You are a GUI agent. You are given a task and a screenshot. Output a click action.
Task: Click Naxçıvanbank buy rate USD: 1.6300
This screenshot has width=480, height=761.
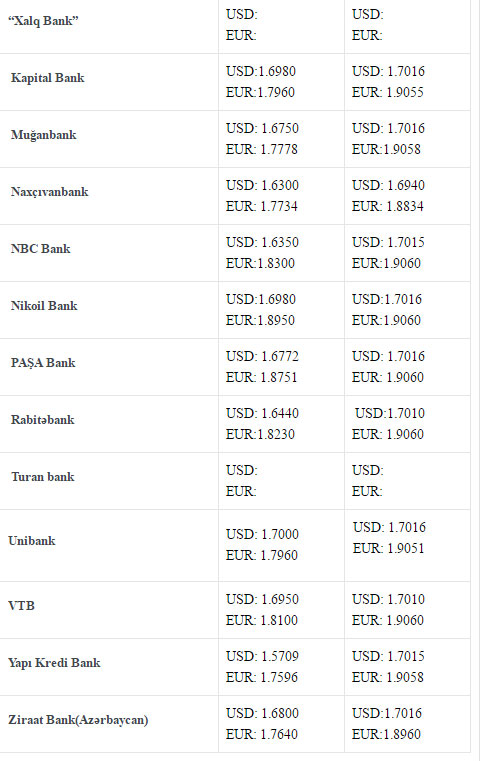[262, 185]
